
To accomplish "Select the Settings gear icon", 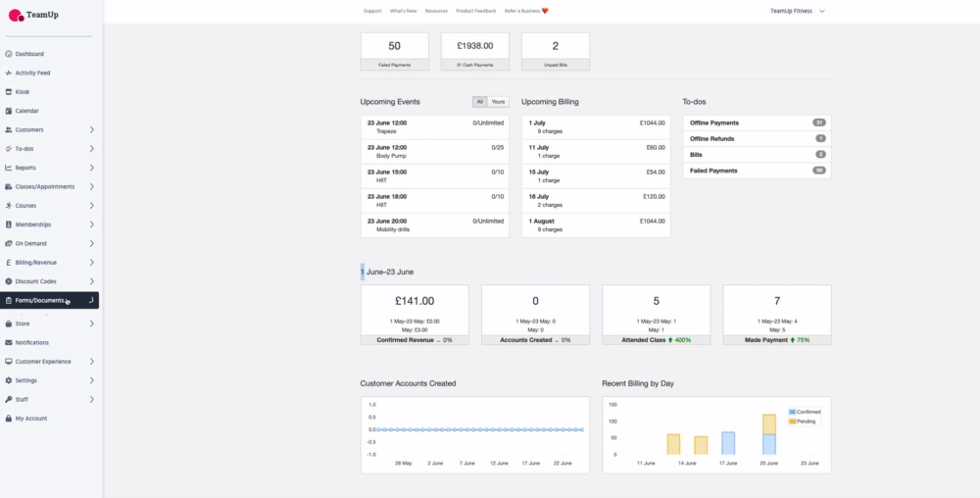I will click(x=9, y=380).
